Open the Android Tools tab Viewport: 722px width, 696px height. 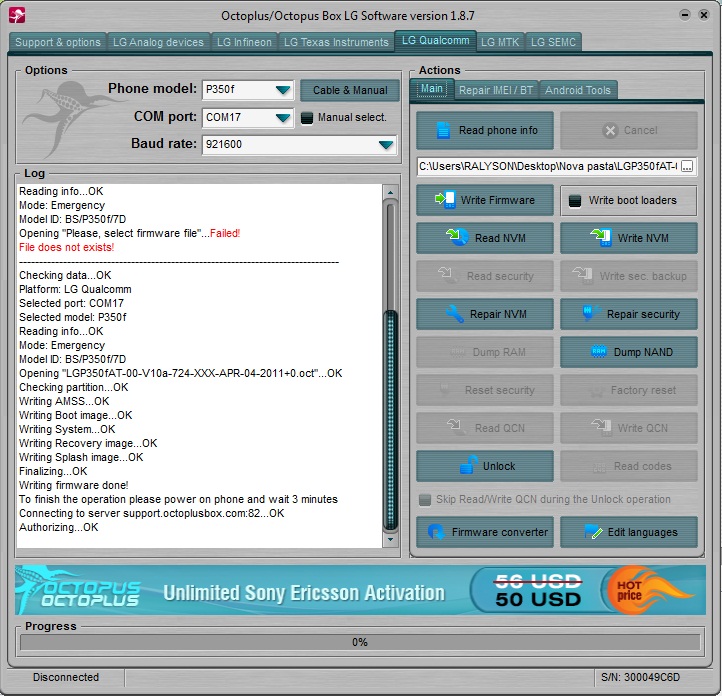pos(578,90)
